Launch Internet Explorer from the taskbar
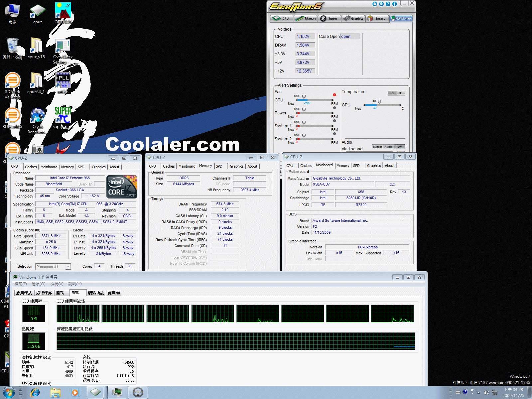Screen dimensions: 532x399 click(x=35, y=393)
